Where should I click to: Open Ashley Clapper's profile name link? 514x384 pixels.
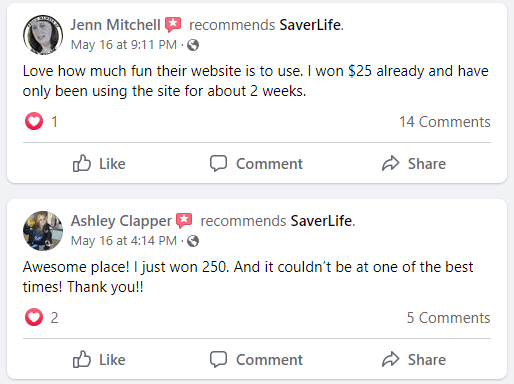click(x=121, y=221)
